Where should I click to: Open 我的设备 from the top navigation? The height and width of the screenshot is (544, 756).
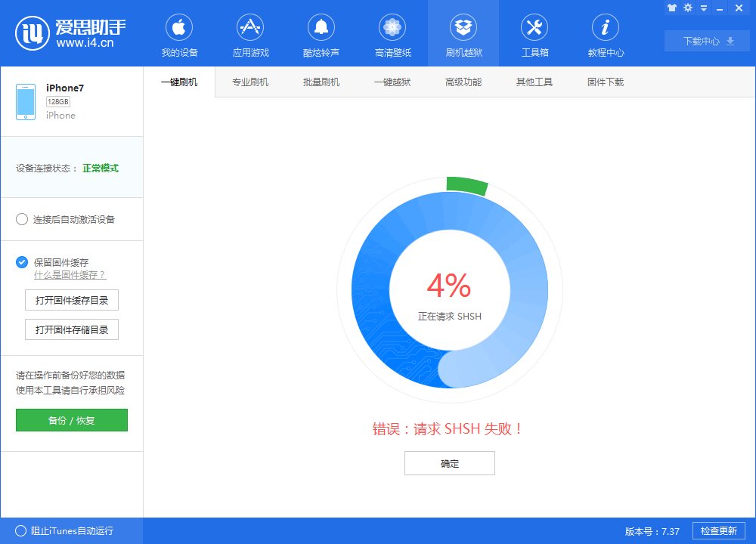[x=179, y=33]
